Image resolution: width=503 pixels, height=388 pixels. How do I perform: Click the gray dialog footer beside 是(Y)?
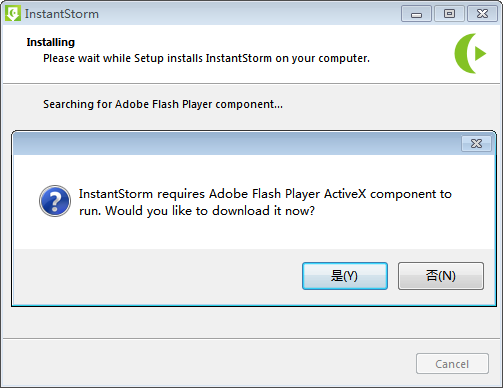(x=157, y=277)
